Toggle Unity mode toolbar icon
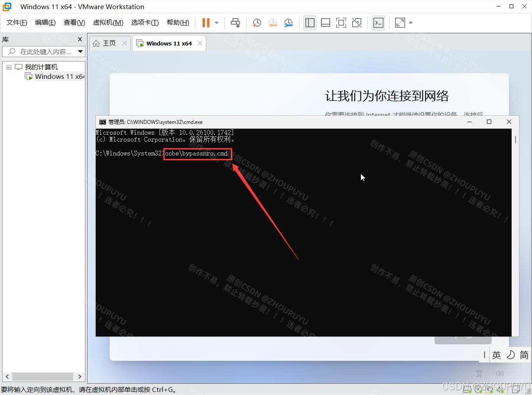Screen dimensions: 532x395 tap(357, 23)
